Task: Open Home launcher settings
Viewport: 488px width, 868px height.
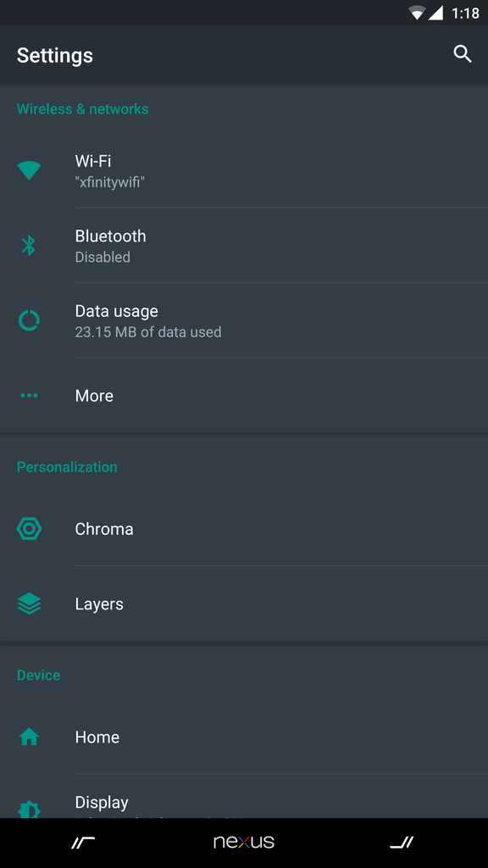Action: (244, 737)
